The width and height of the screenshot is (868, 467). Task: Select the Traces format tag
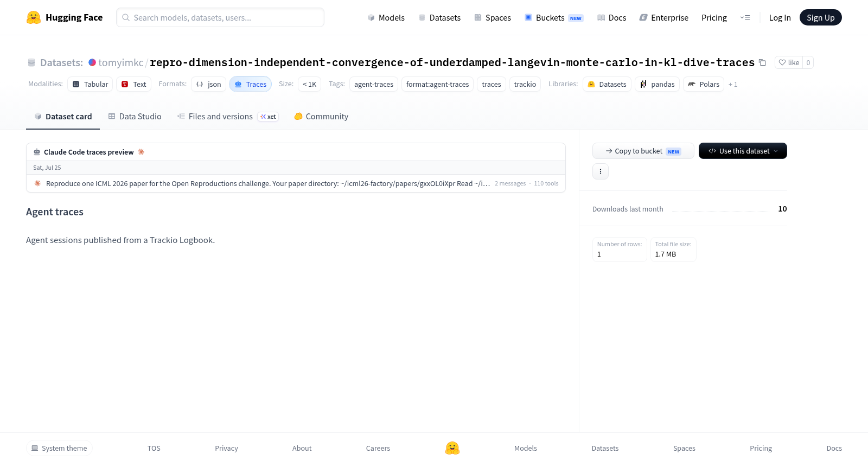coord(250,84)
